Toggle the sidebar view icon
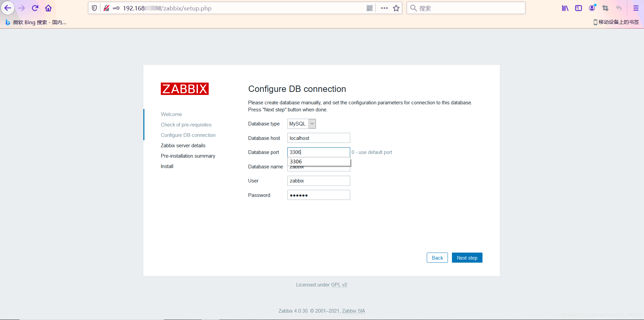Viewport: 644px width, 320px height. [x=579, y=8]
